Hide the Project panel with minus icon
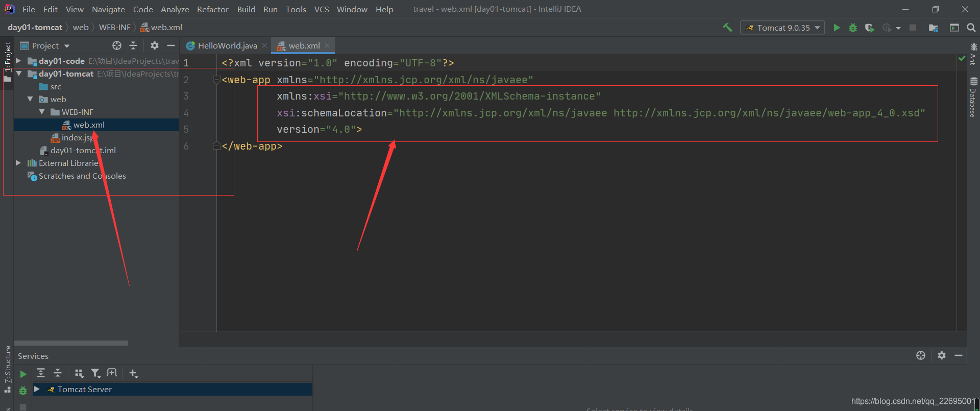The height and width of the screenshot is (411, 980). pyautogui.click(x=171, y=45)
